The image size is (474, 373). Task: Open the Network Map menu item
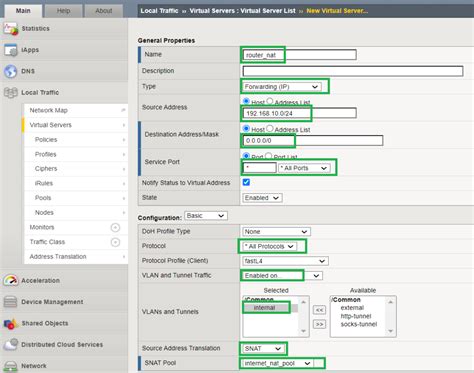click(x=76, y=110)
